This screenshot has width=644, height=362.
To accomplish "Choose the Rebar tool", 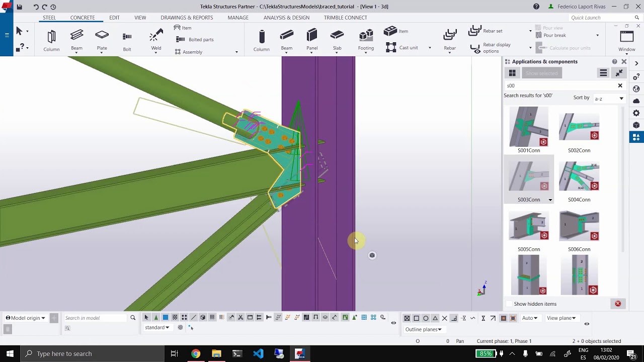I will tap(450, 40).
